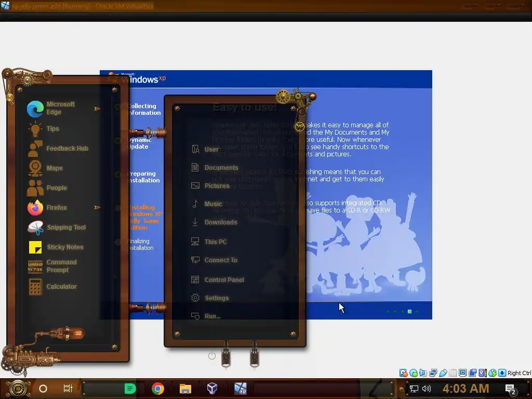The image size is (532, 399).
Task: Click the VirtualBox audio indicator
Action: (423, 373)
